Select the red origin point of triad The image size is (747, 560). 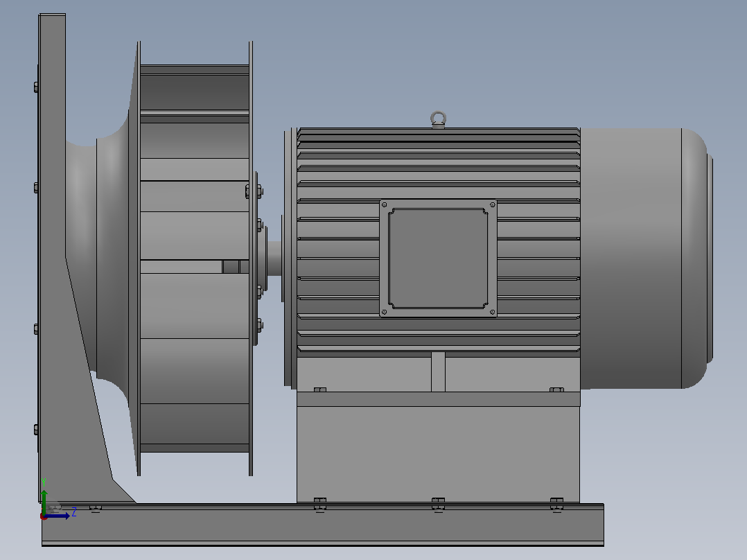pyautogui.click(x=44, y=516)
